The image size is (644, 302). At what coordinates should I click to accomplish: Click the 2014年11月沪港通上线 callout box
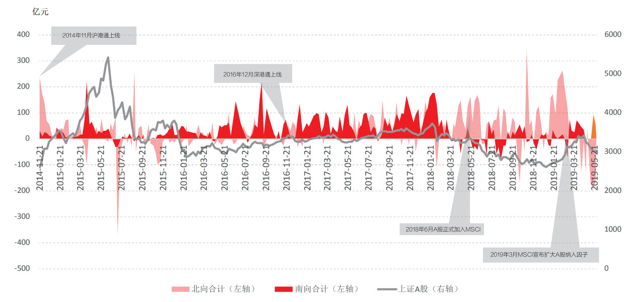[x=94, y=36]
